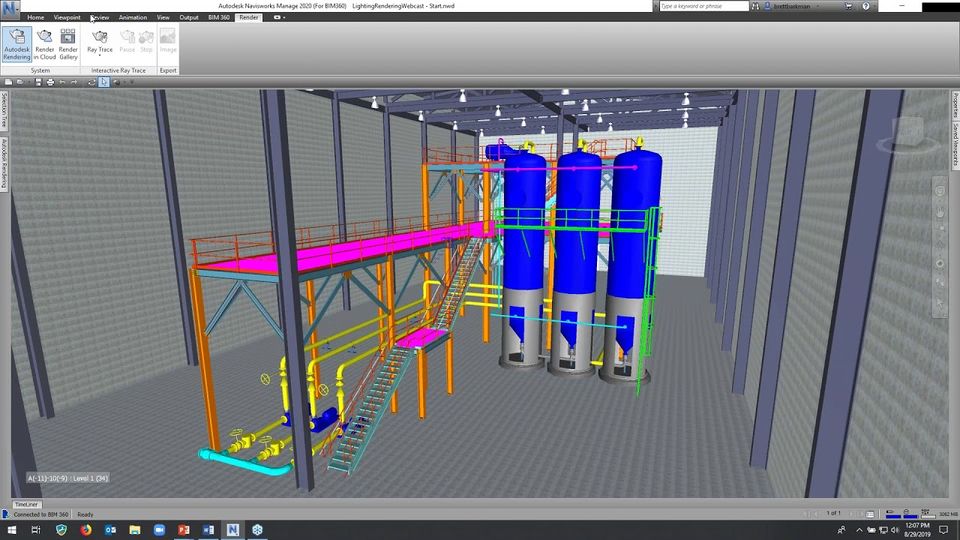Open the Windows notification center
This screenshot has height=540, width=960.
point(943,530)
